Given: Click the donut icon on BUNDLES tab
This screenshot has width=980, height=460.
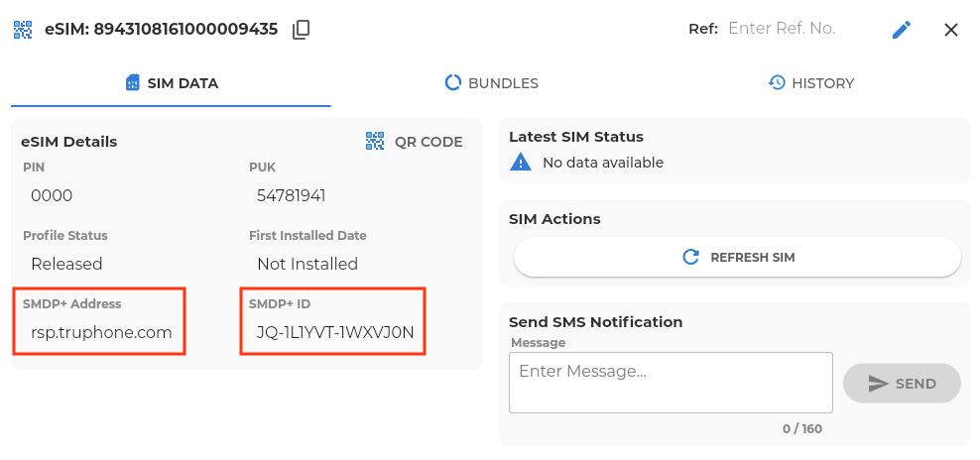Looking at the screenshot, I should point(452,82).
